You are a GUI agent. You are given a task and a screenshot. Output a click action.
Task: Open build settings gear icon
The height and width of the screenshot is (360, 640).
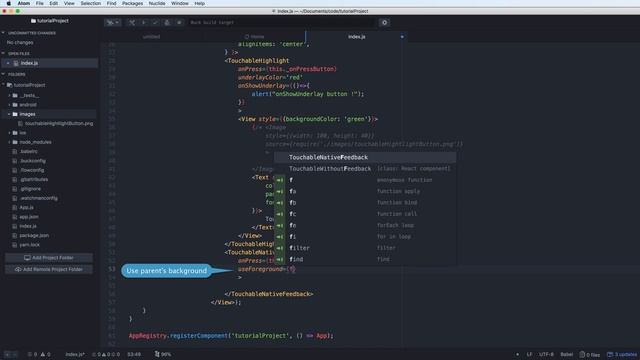coord(384,22)
